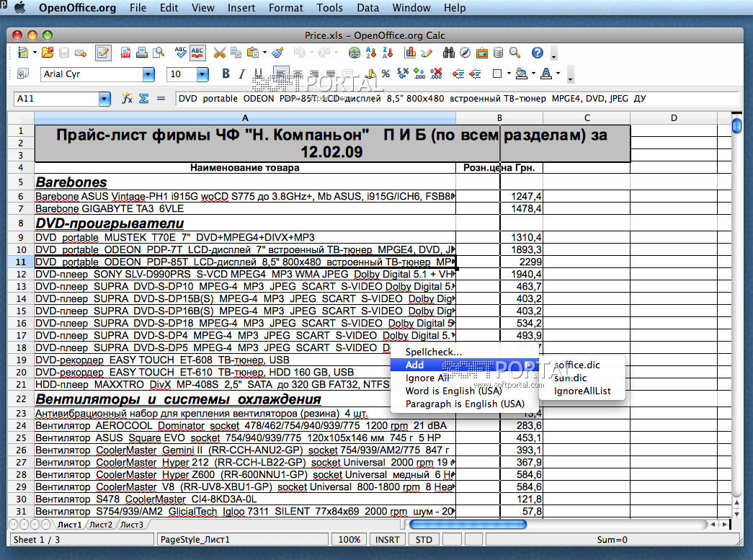The image size is (753, 560).
Task: Decrease indent
Action: pos(458,74)
